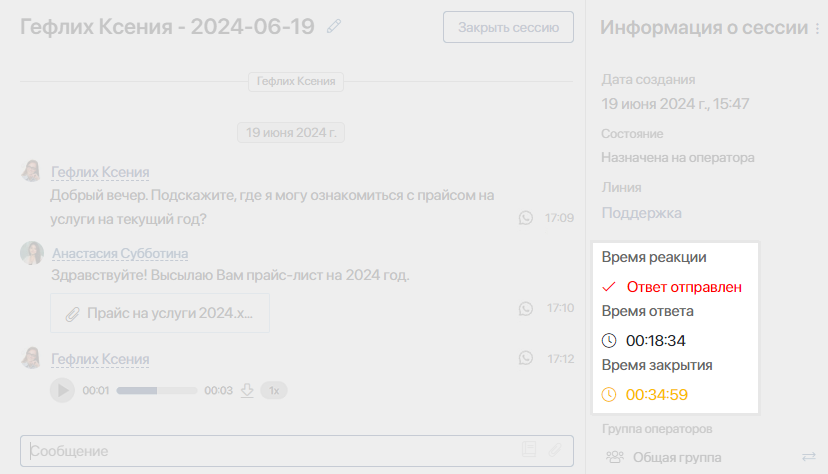Click the swap arrows to reassign operator group
Viewport: 828px width, 474px height.
pyautogui.click(x=809, y=457)
